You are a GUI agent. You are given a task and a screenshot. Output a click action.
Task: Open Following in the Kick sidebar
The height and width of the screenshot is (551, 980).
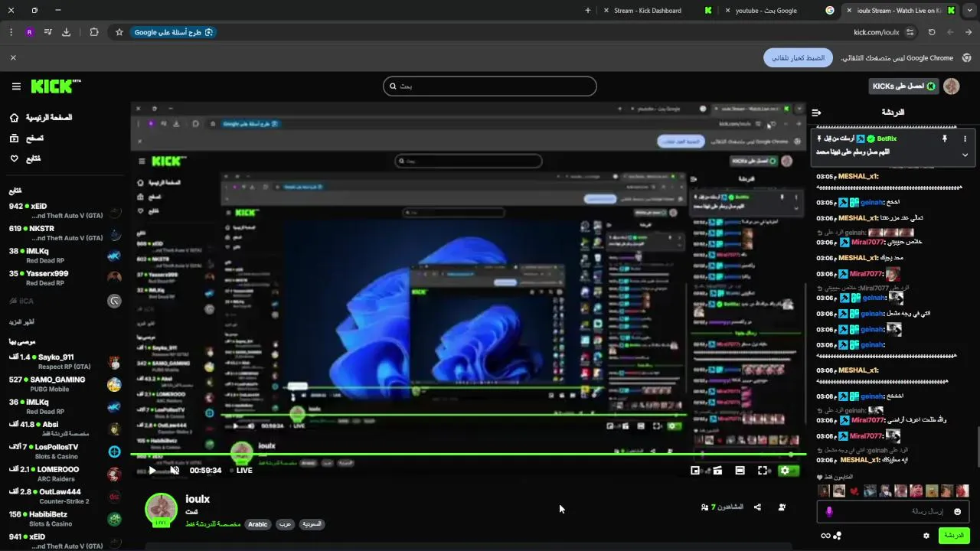coord(25,158)
